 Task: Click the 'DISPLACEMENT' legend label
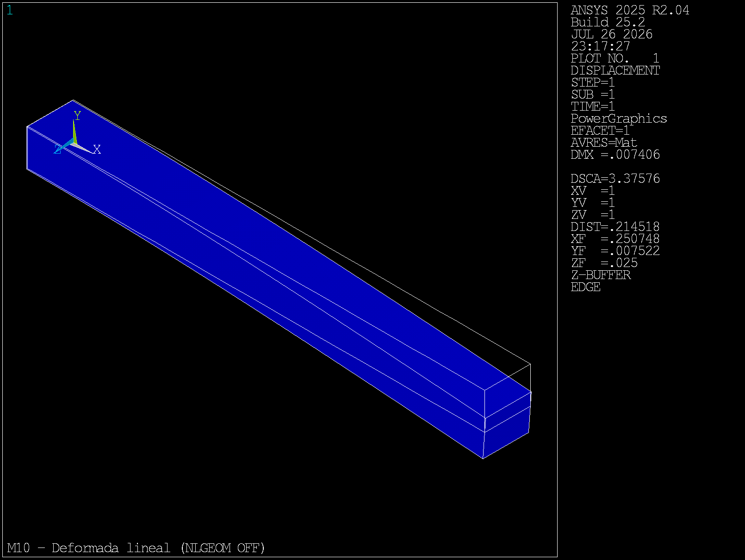click(x=615, y=71)
